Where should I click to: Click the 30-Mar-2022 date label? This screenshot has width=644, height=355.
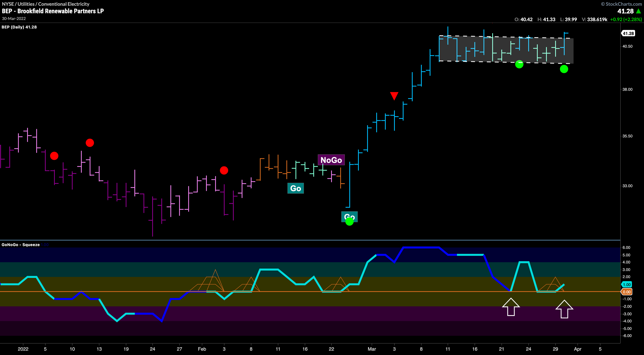coord(14,18)
